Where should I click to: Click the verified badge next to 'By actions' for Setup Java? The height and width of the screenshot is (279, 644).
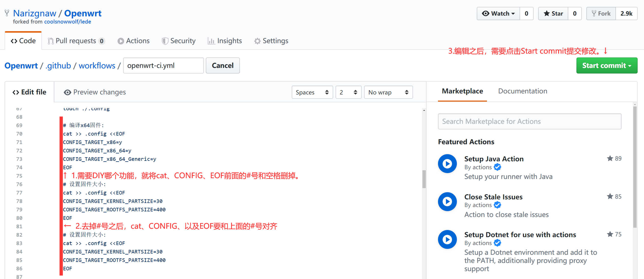tap(497, 167)
